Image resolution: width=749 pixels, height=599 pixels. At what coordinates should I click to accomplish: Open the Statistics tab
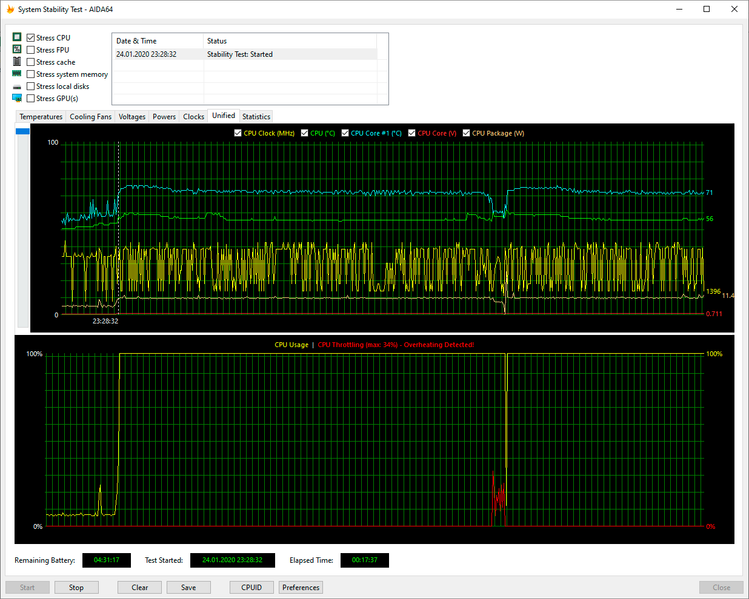[x=256, y=117]
